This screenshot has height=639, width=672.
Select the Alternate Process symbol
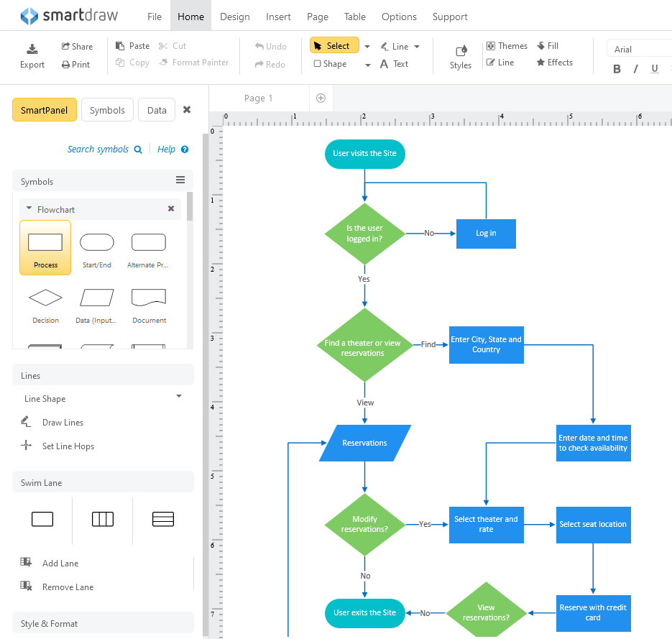(x=148, y=251)
